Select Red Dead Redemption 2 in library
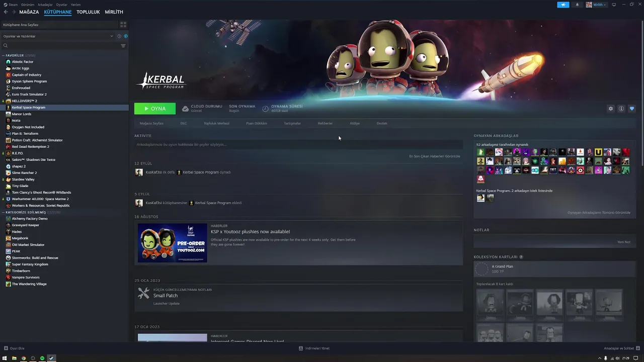This screenshot has height=362, width=644. point(31,147)
